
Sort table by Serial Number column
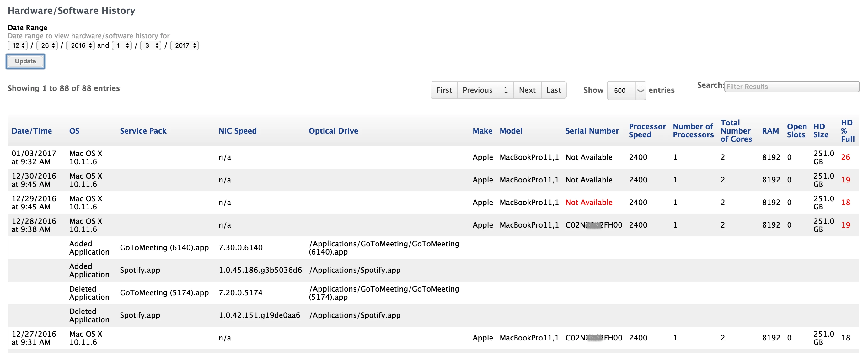[x=592, y=131]
